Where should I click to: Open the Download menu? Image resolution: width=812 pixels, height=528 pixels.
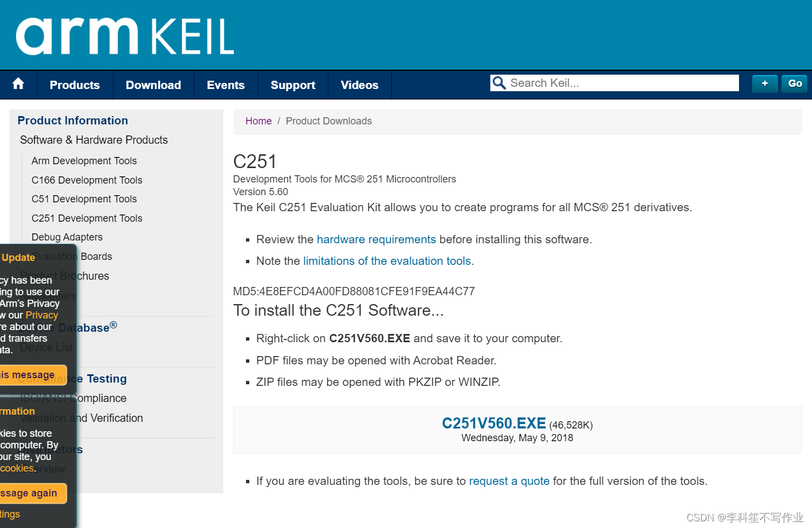pos(153,85)
